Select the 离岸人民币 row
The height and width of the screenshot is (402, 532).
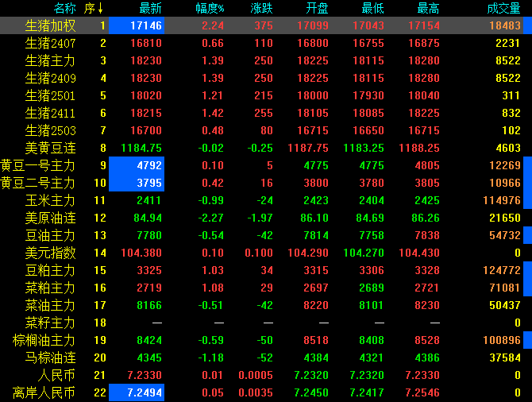pyautogui.click(x=266, y=392)
